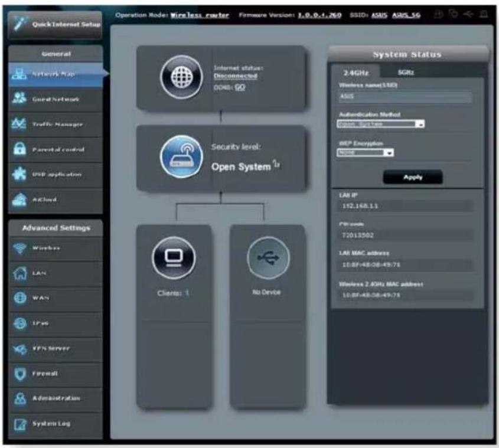Viewport: 499px width, 448px height.
Task: Switch to the 5GHz tab
Action: coord(406,72)
